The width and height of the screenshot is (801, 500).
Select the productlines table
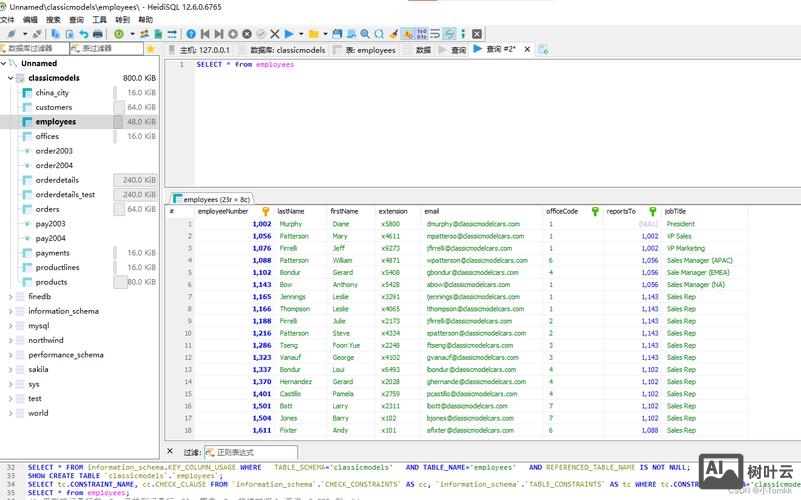pyautogui.click(x=57, y=268)
